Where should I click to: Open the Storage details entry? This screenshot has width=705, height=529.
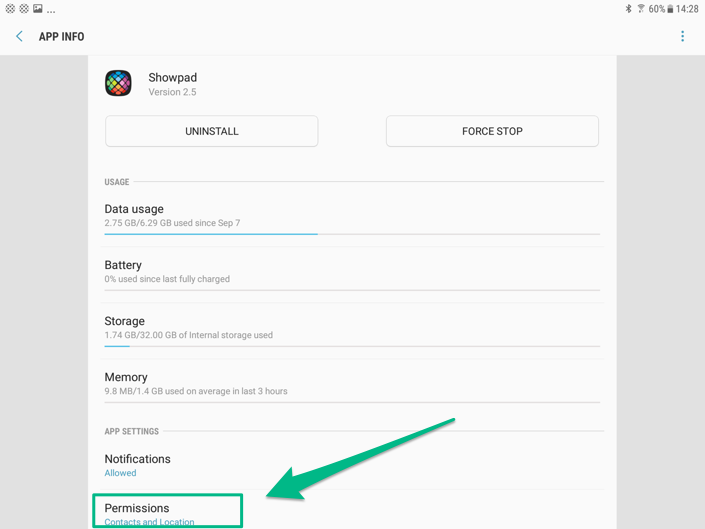(352, 328)
